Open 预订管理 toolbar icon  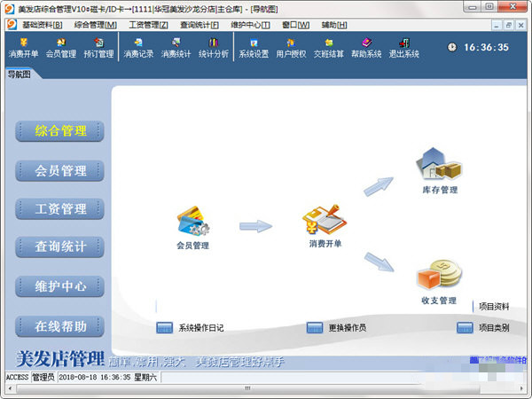click(98, 48)
